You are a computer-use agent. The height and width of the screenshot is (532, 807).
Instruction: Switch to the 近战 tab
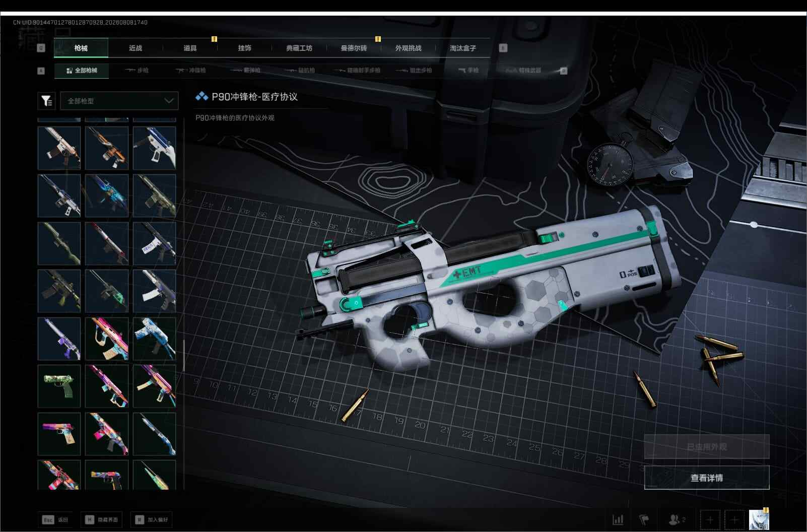pos(136,48)
